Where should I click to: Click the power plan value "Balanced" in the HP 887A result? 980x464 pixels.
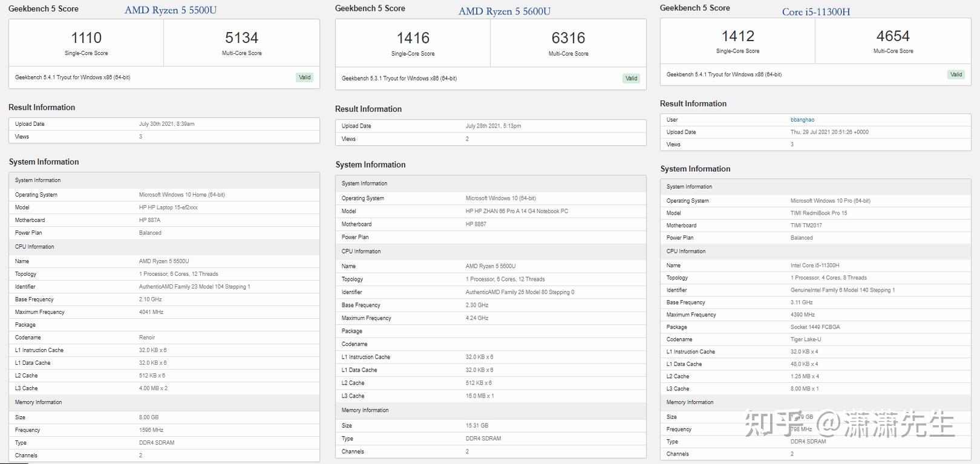pos(150,233)
